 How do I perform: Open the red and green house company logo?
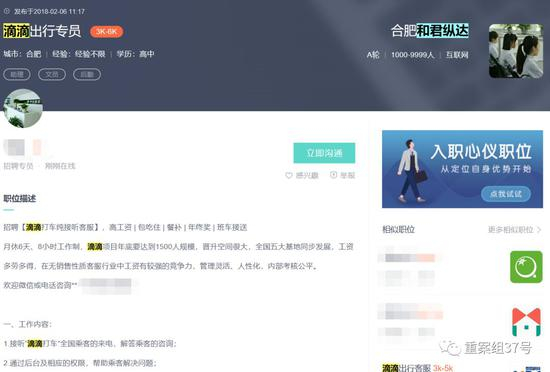[526, 322]
